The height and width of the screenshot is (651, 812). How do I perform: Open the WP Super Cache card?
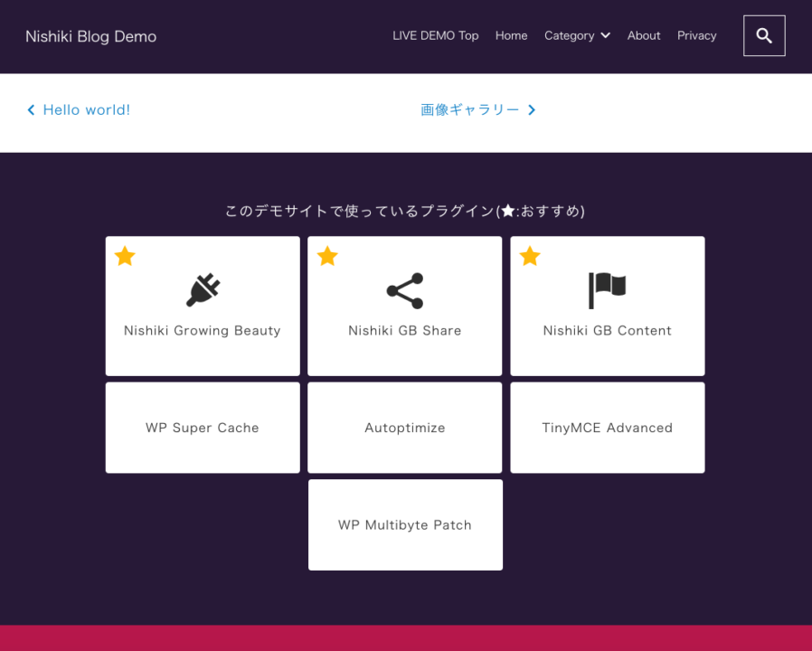coord(203,428)
